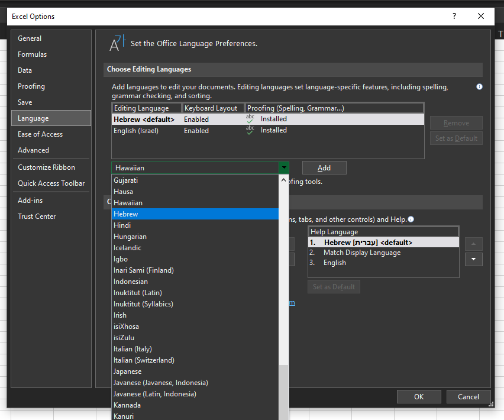504x420 pixels.
Task: Open the help question mark icon
Action: (454, 16)
